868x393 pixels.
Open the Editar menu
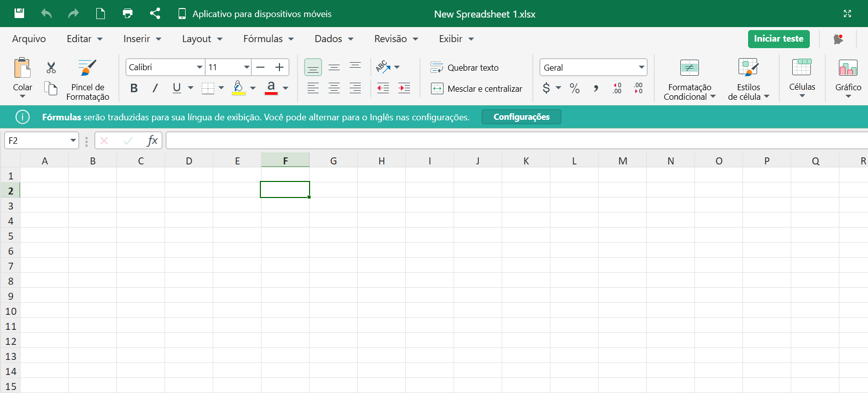click(84, 39)
